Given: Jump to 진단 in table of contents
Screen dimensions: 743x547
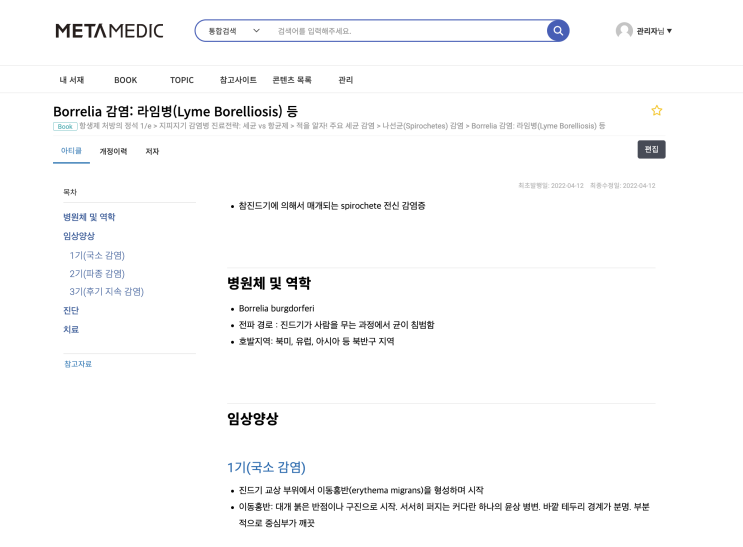Looking at the screenshot, I should coord(71,310).
